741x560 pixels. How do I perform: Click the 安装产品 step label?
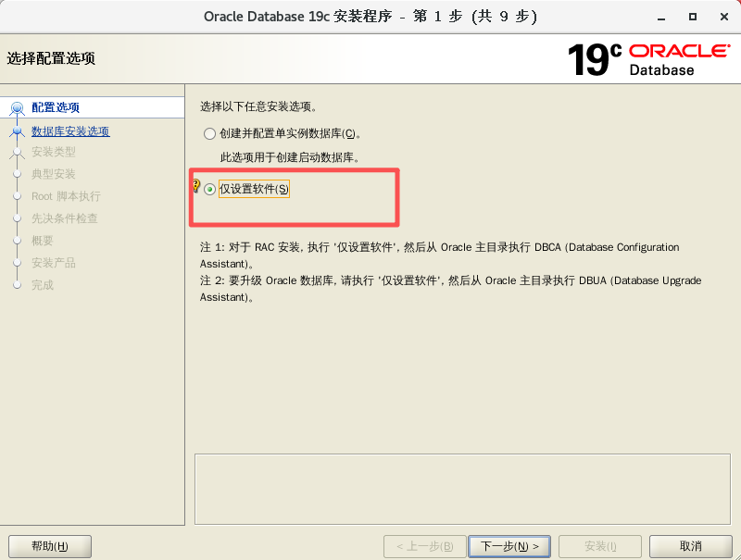(54, 263)
